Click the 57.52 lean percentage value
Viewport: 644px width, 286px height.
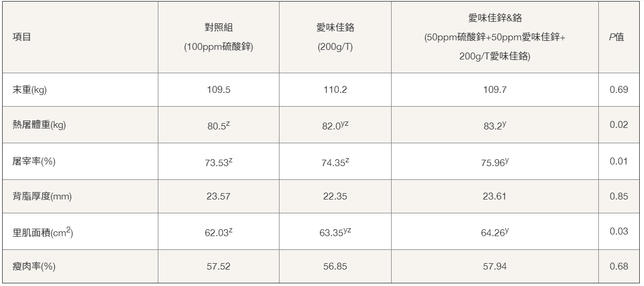218,266
